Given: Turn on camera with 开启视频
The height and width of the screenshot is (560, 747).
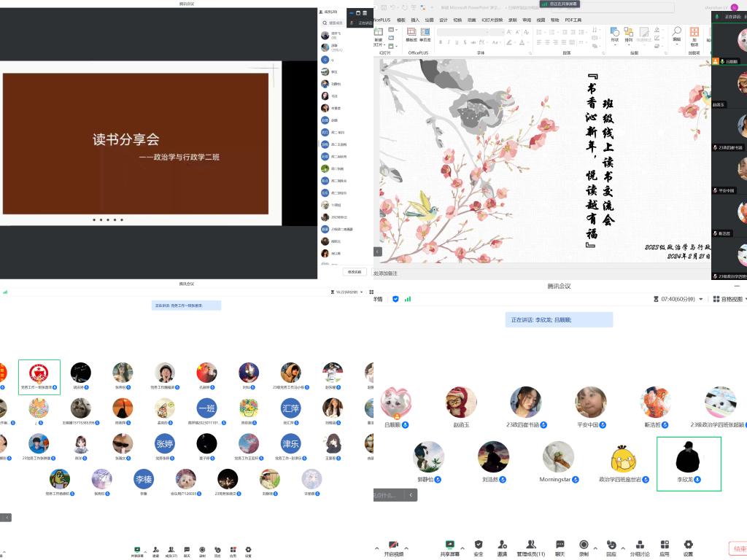Looking at the screenshot, I should click(x=393, y=545).
